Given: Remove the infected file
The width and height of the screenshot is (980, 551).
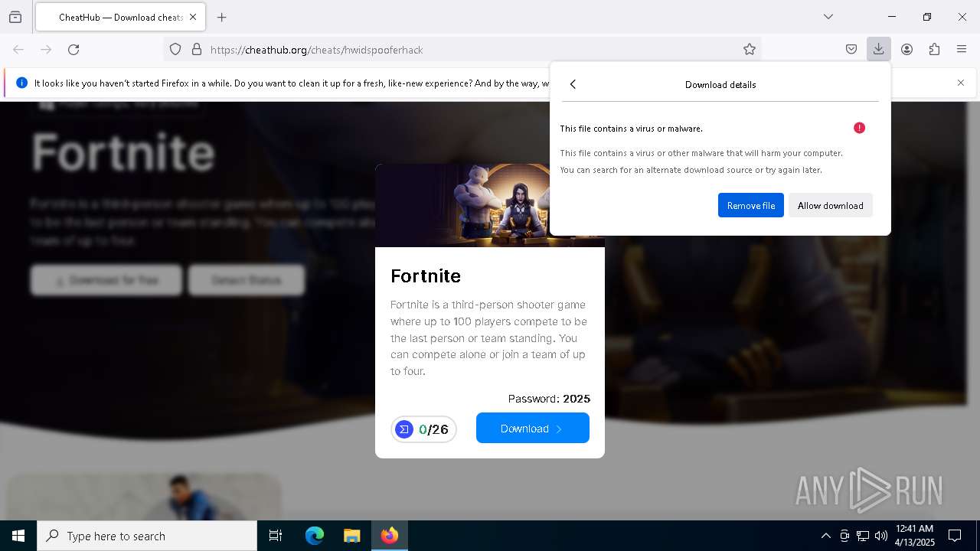Looking at the screenshot, I should pyautogui.click(x=751, y=205).
